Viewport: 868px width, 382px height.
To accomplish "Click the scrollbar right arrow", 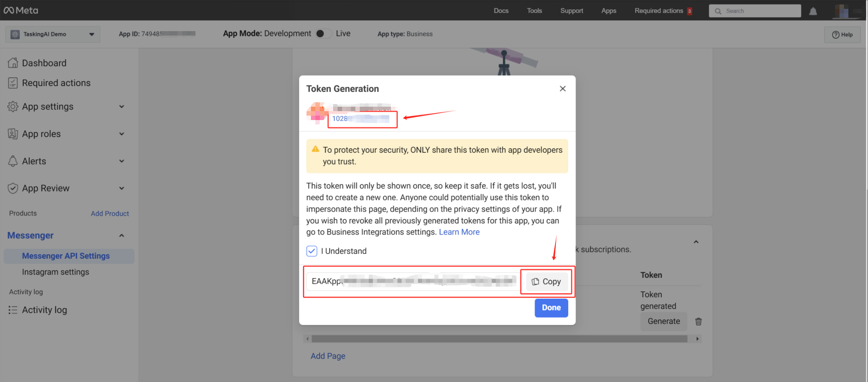I will pyautogui.click(x=697, y=339).
